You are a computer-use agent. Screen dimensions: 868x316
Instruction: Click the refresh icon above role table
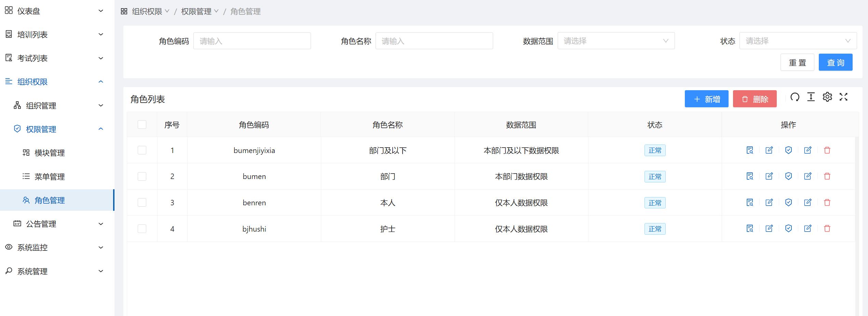click(x=795, y=97)
